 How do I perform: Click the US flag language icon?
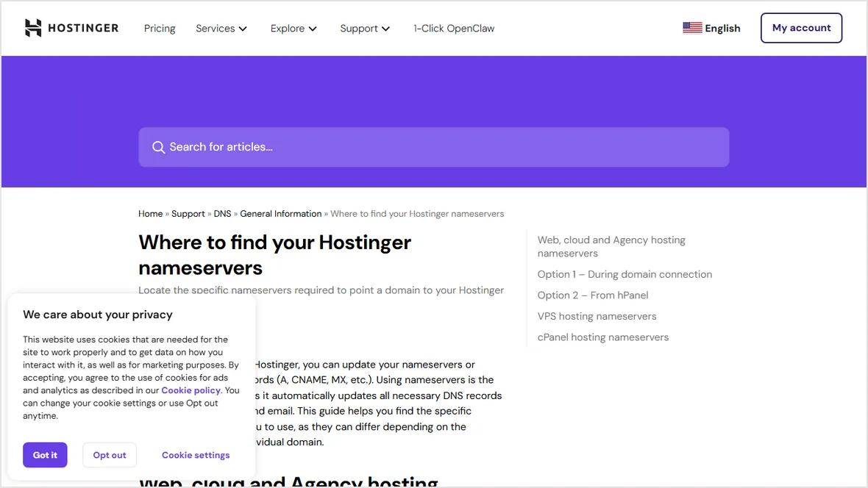click(692, 28)
